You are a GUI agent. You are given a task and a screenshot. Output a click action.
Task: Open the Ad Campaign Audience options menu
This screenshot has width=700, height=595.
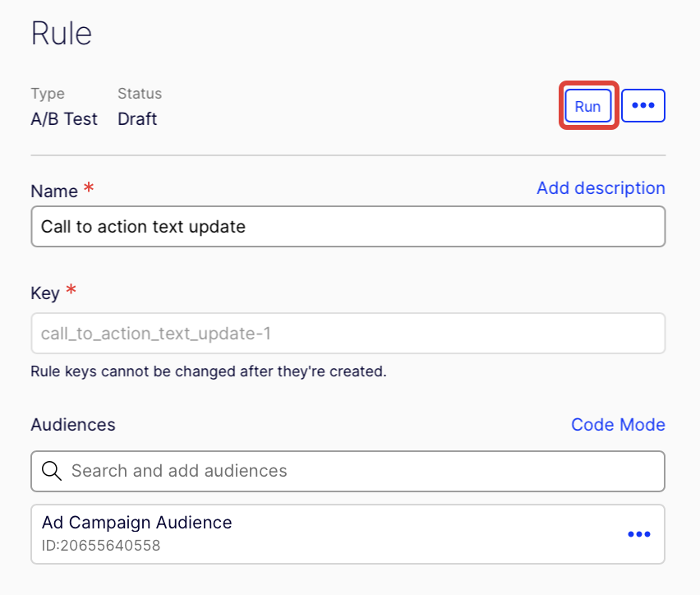pos(638,534)
